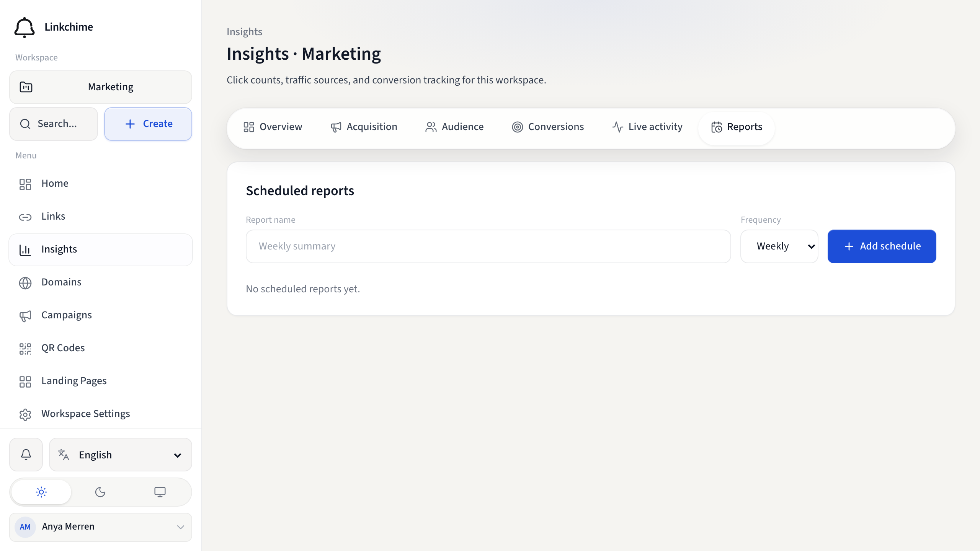Switch to dark theme moon icon
Image resolution: width=980 pixels, height=551 pixels.
coord(100,492)
